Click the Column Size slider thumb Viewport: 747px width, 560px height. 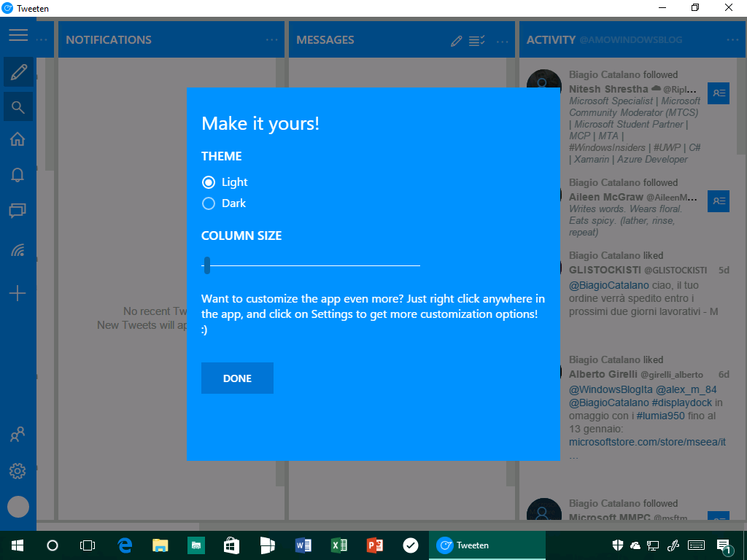click(206, 265)
